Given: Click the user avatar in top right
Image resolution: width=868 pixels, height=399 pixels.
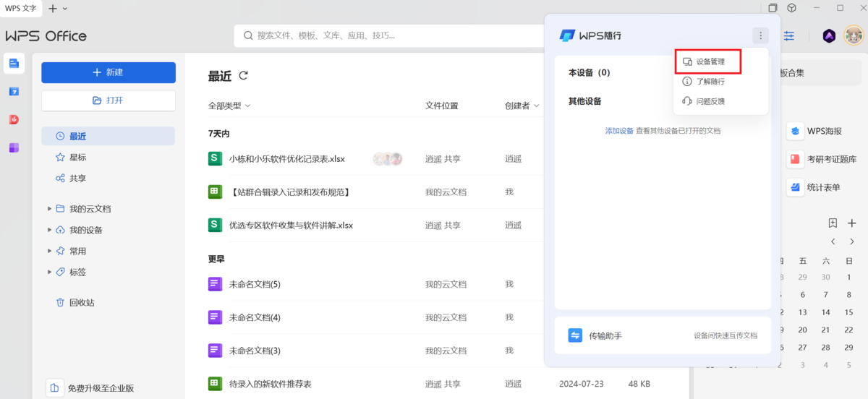Looking at the screenshot, I should pos(854,35).
